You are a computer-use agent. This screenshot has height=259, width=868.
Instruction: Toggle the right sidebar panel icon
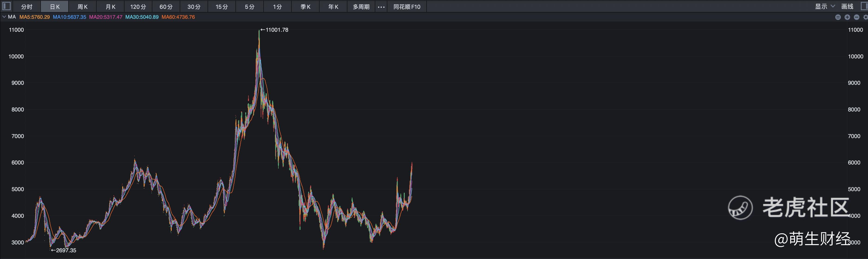click(x=864, y=6)
